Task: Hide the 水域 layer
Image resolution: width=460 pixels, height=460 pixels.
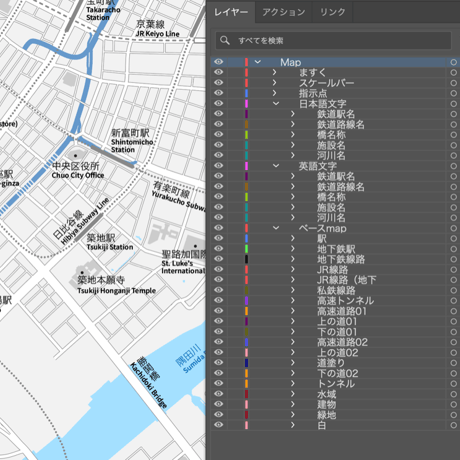Action: tap(219, 393)
